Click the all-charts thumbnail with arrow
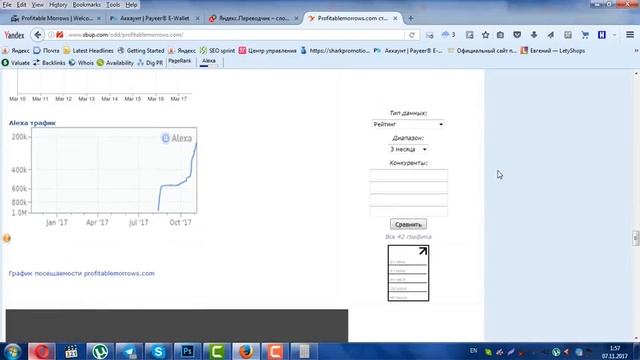 tap(408, 273)
